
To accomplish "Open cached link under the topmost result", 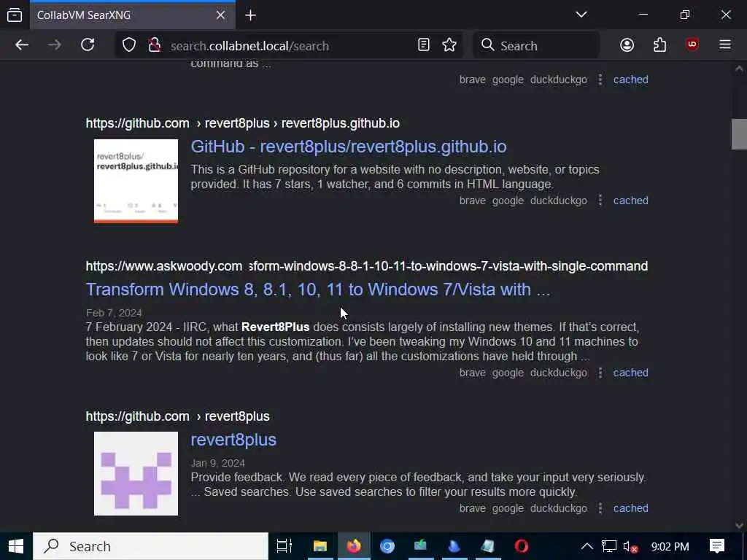I will (x=630, y=79).
